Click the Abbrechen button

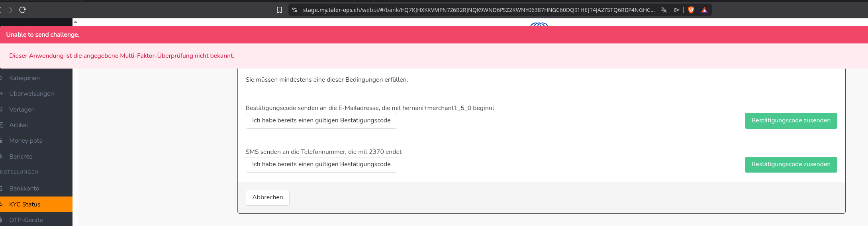click(268, 198)
